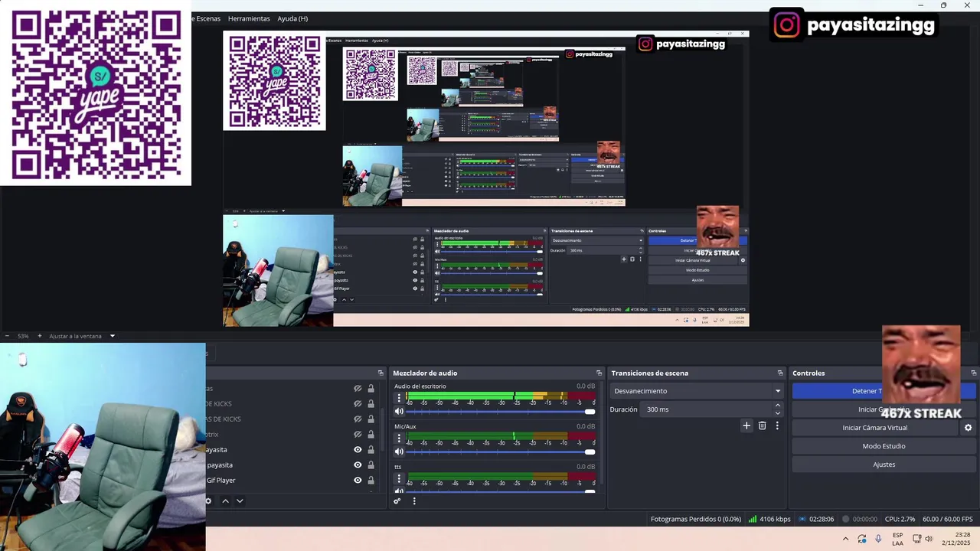Toggle lock on the 'otrix' source
The width and height of the screenshot is (980, 551).
[x=371, y=435]
